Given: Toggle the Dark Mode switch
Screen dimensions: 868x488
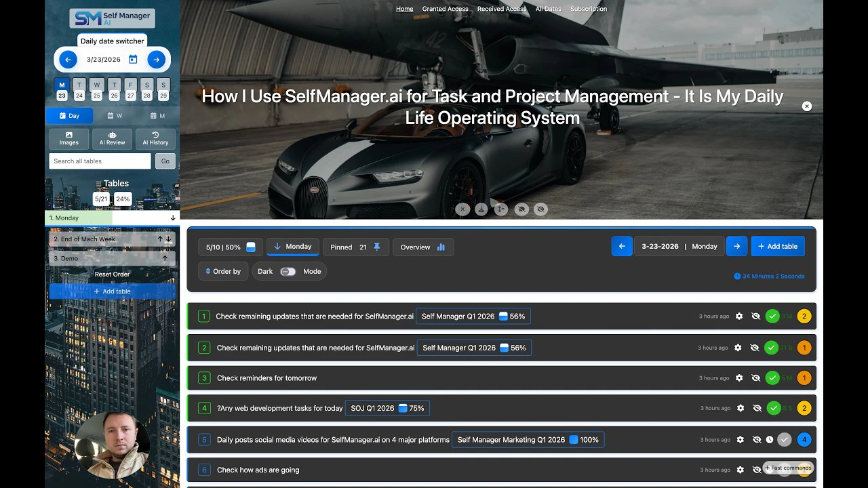Looking at the screenshot, I should coord(288,272).
